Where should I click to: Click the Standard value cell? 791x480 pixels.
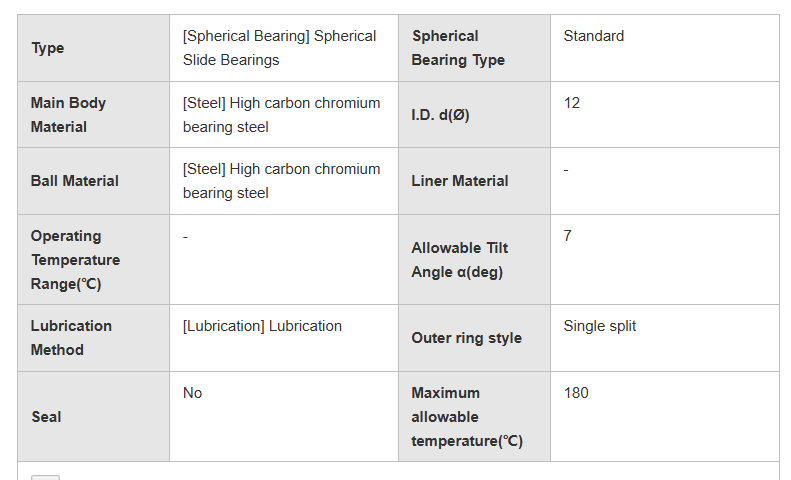(x=593, y=36)
